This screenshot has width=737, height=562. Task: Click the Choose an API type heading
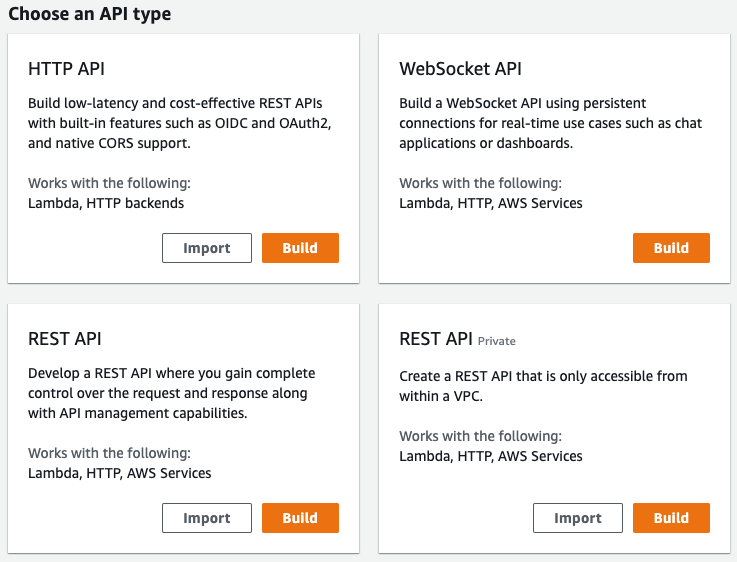[89, 14]
